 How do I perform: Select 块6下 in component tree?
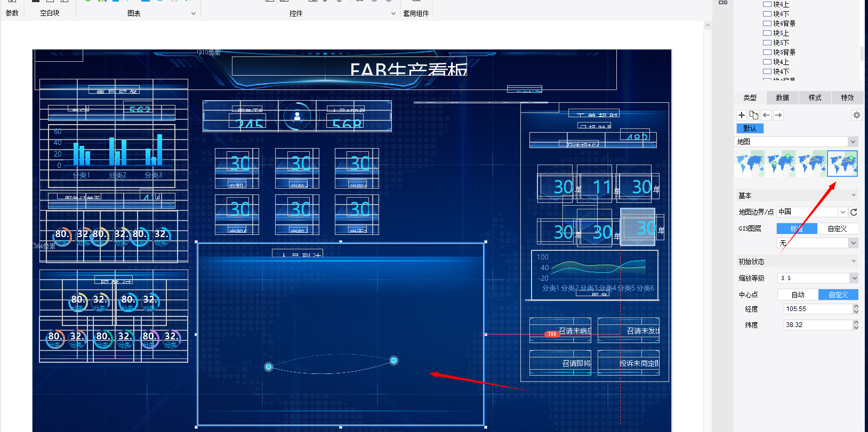[781, 14]
